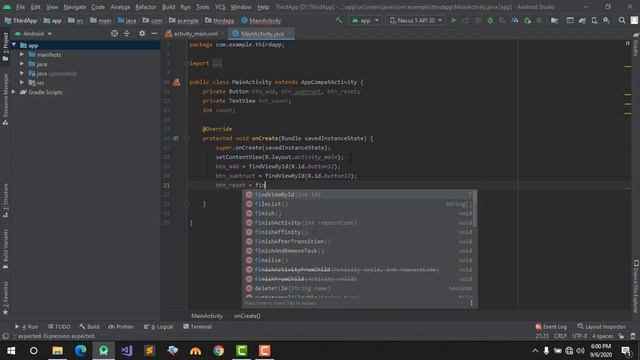Open SDK Manager icon in toolbar
Image resolution: width=640 pixels, height=360 pixels.
607,20
